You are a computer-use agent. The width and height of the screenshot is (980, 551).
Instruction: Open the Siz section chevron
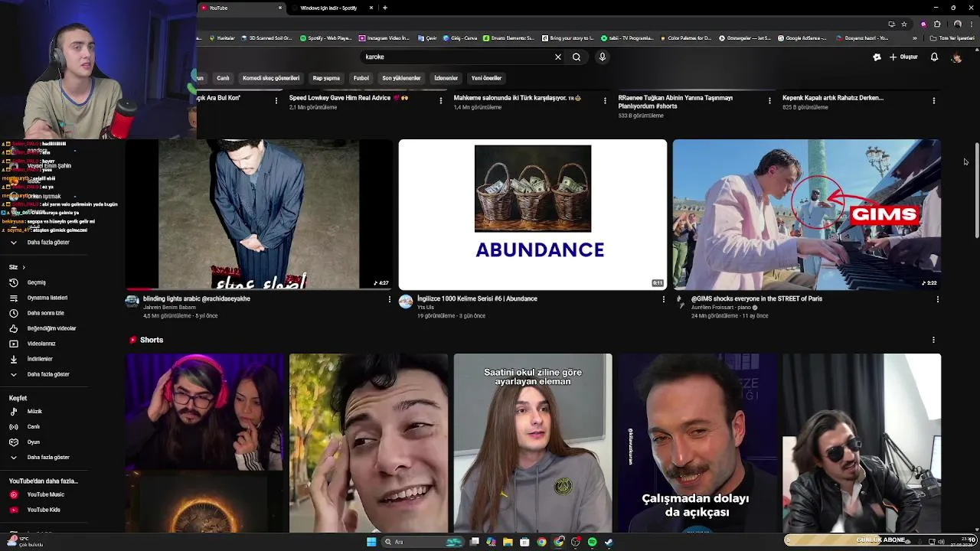click(x=24, y=267)
